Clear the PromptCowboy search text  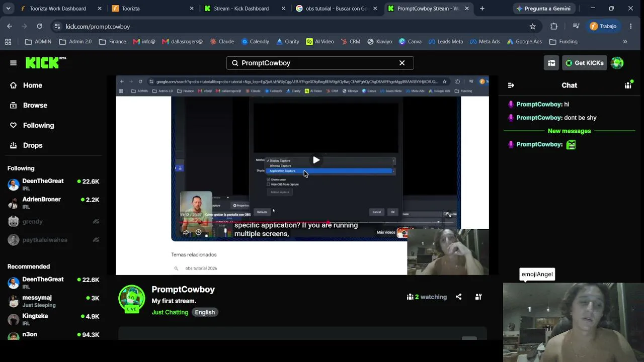402,63
